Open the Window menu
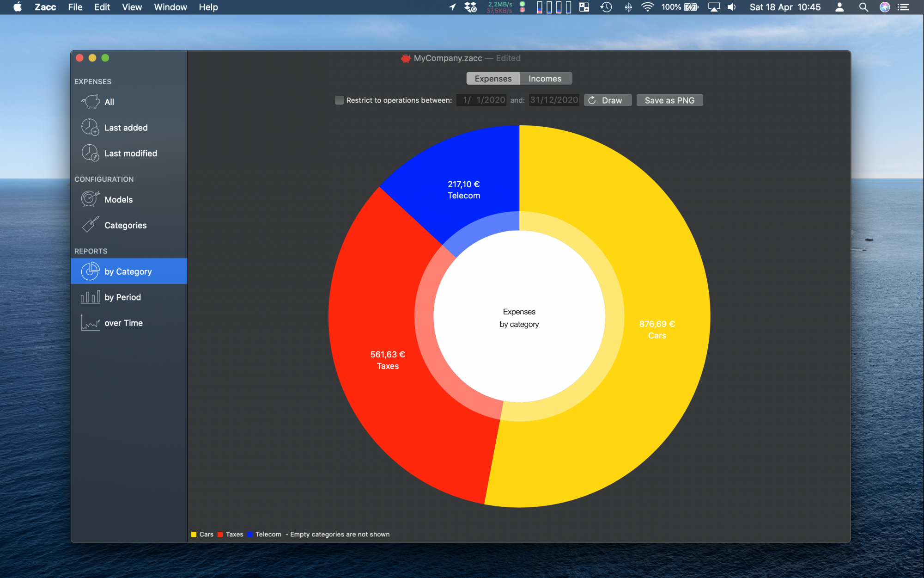Image resolution: width=924 pixels, height=578 pixels. pos(170,7)
